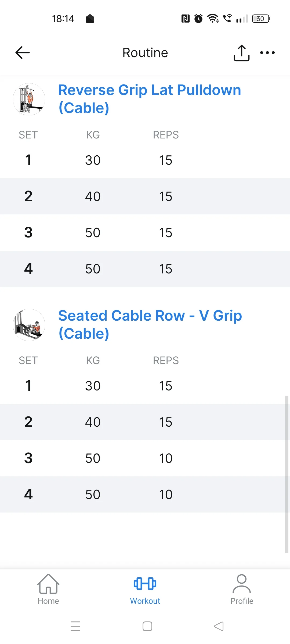Tap the alarm clock status bar icon

pos(198,19)
